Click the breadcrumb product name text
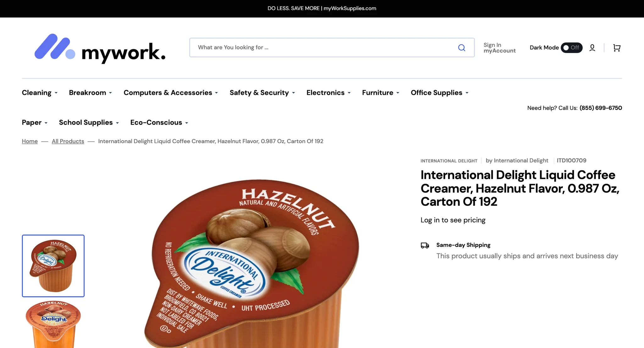644x348 pixels. pos(211,141)
